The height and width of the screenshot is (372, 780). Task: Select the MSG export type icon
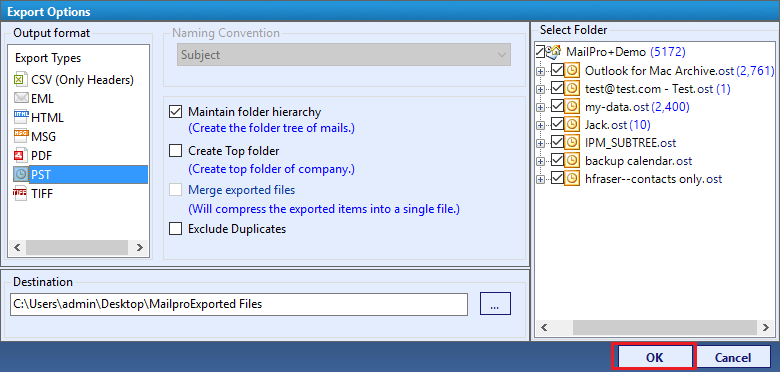(x=21, y=136)
